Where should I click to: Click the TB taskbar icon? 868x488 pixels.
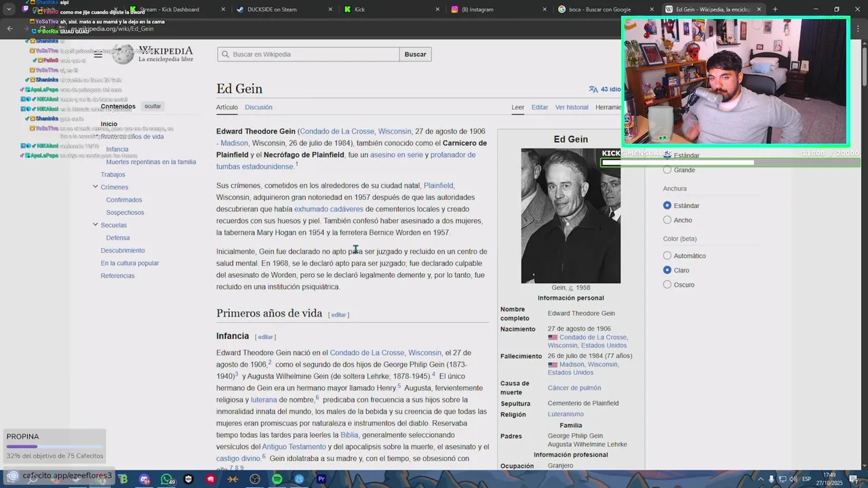coord(123,479)
